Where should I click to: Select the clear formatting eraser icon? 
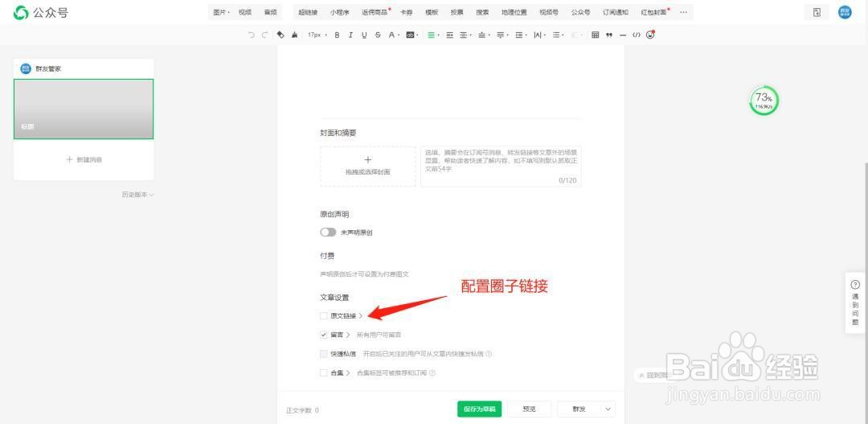280,35
